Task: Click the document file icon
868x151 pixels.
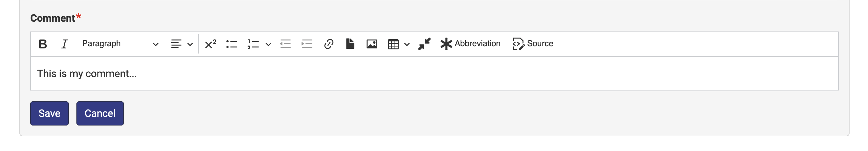Action: (350, 44)
